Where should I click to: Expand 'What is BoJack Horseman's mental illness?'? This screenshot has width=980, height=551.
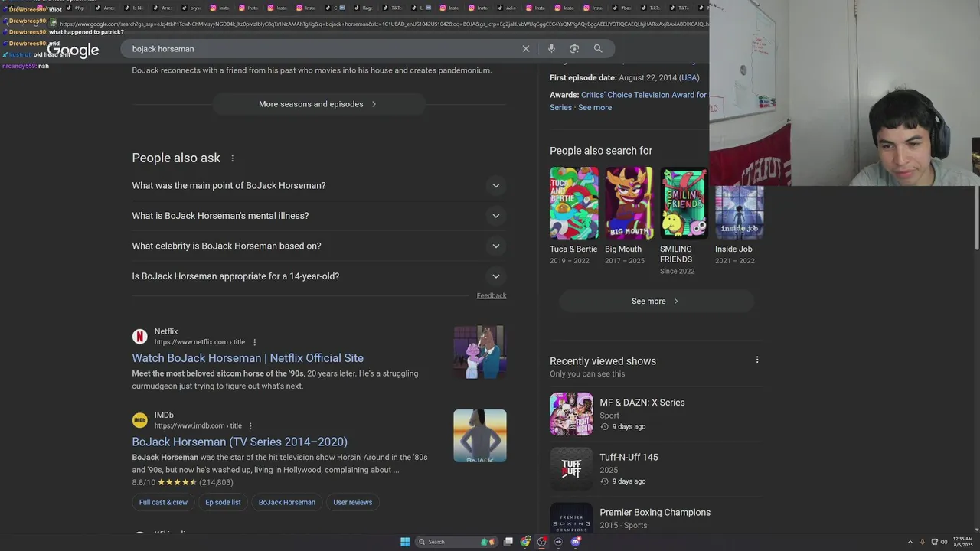tap(318, 216)
